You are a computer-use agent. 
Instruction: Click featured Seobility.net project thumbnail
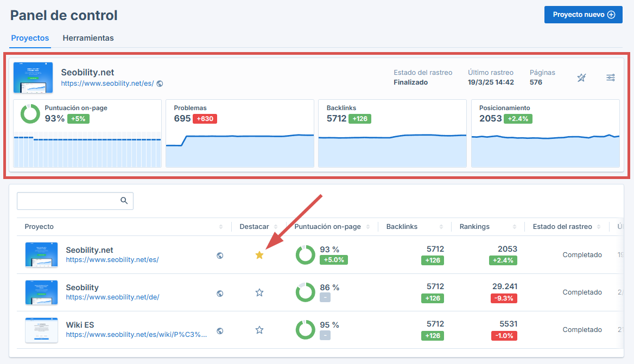(x=33, y=78)
